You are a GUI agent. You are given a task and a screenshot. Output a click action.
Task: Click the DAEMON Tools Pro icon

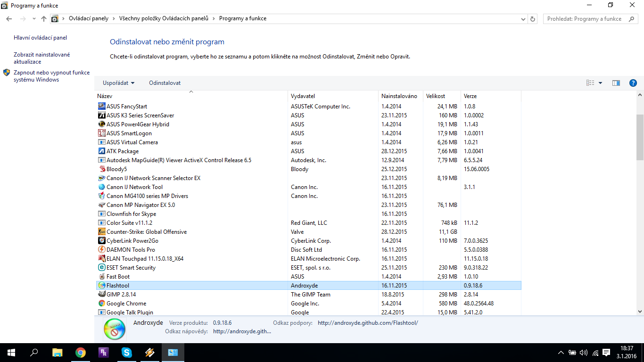click(101, 250)
